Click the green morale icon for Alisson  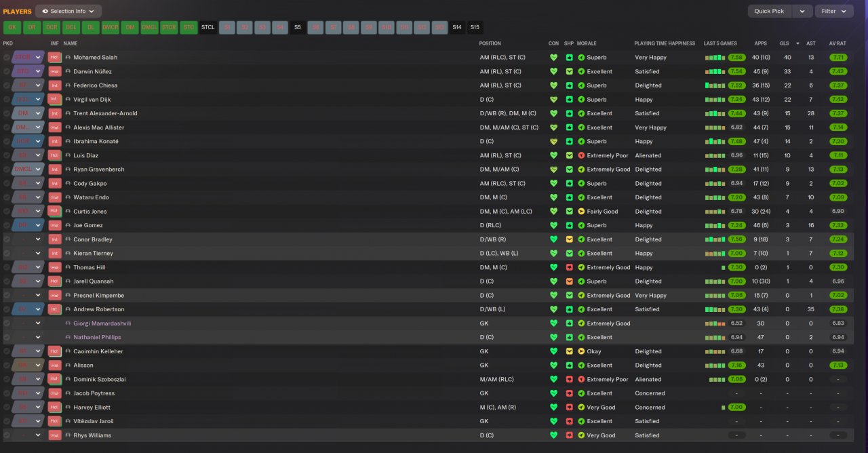(581, 366)
